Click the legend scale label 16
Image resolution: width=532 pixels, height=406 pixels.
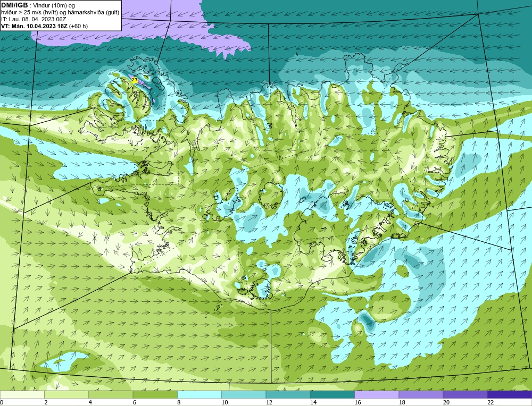click(358, 402)
